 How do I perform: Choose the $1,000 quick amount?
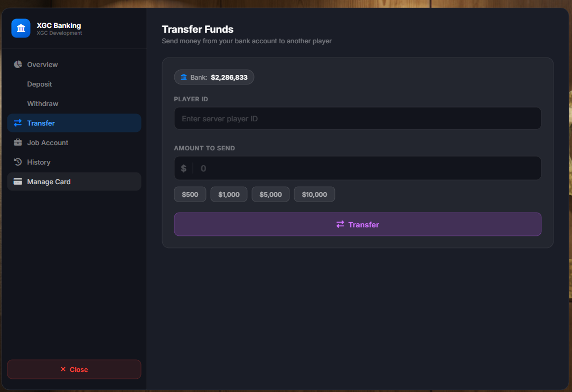coord(229,194)
